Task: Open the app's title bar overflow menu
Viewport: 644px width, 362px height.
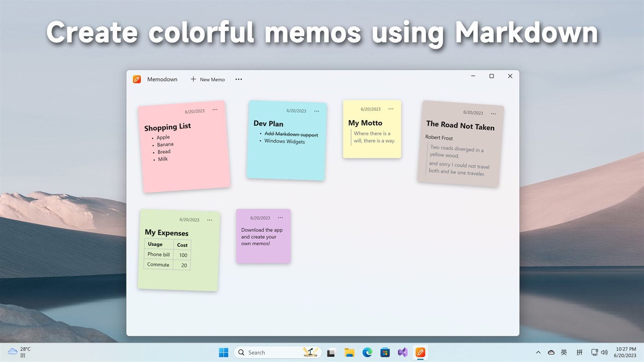Action: tap(238, 79)
